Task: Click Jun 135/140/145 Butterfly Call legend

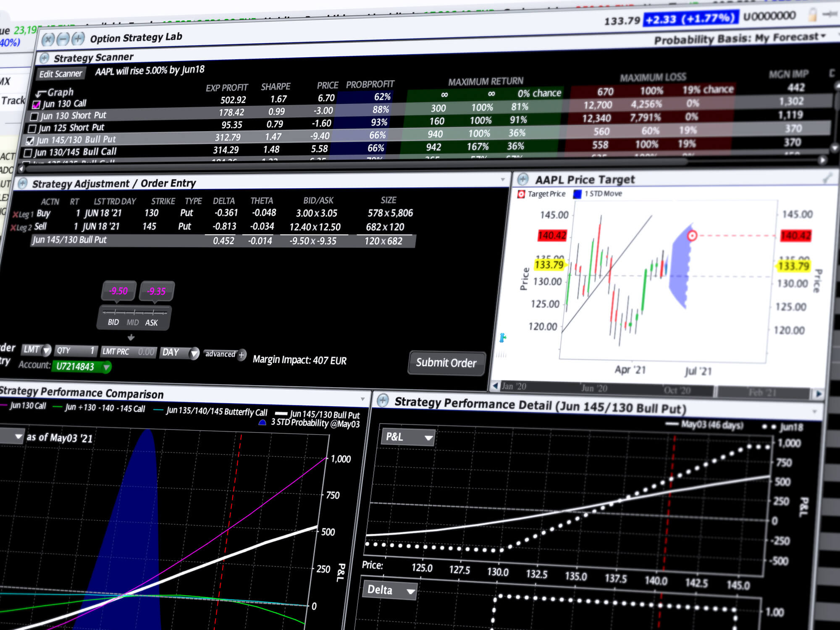Action: click(211, 411)
